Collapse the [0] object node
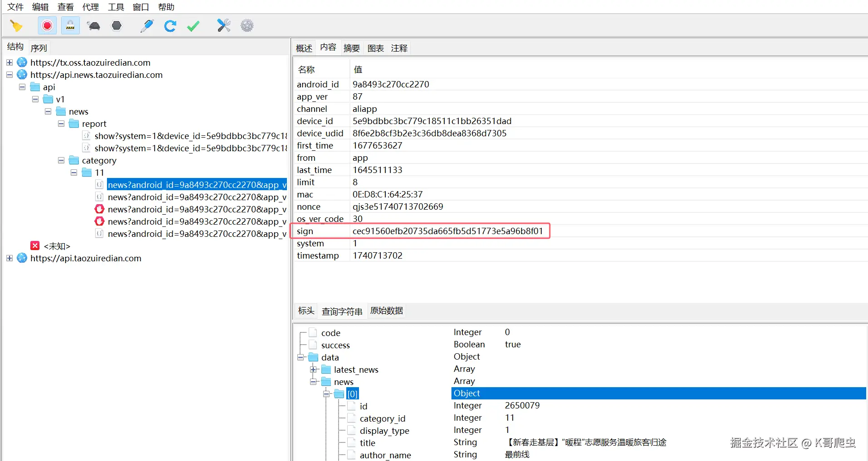Image resolution: width=868 pixels, height=461 pixels. tap(326, 394)
